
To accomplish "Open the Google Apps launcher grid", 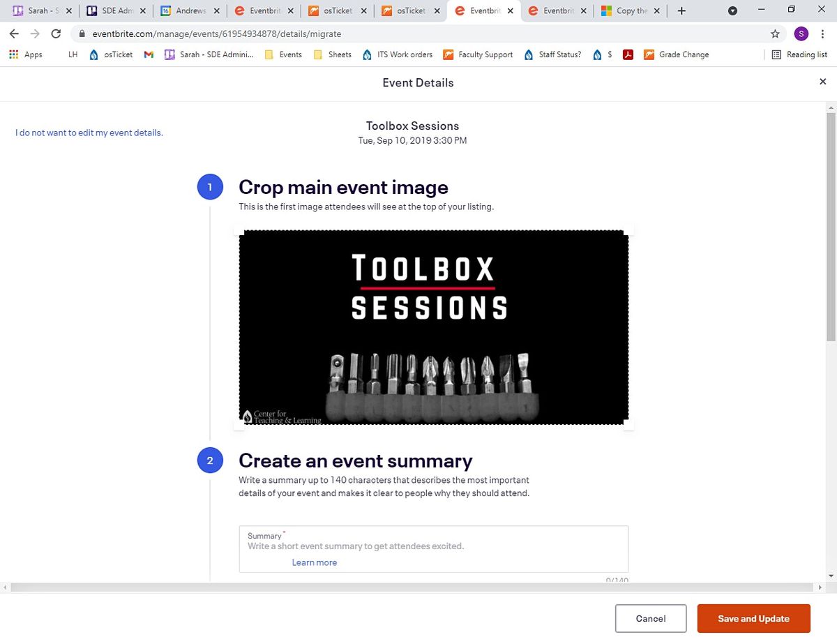I will click(x=13, y=54).
